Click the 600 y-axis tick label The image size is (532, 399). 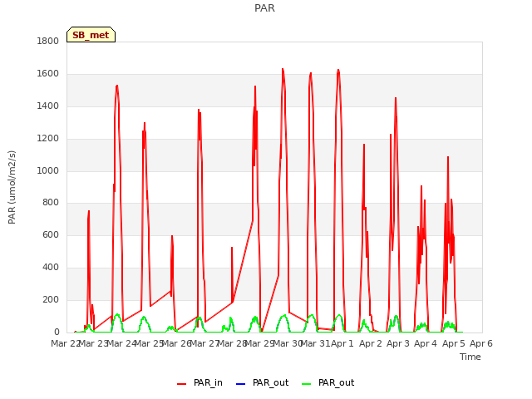point(51,234)
